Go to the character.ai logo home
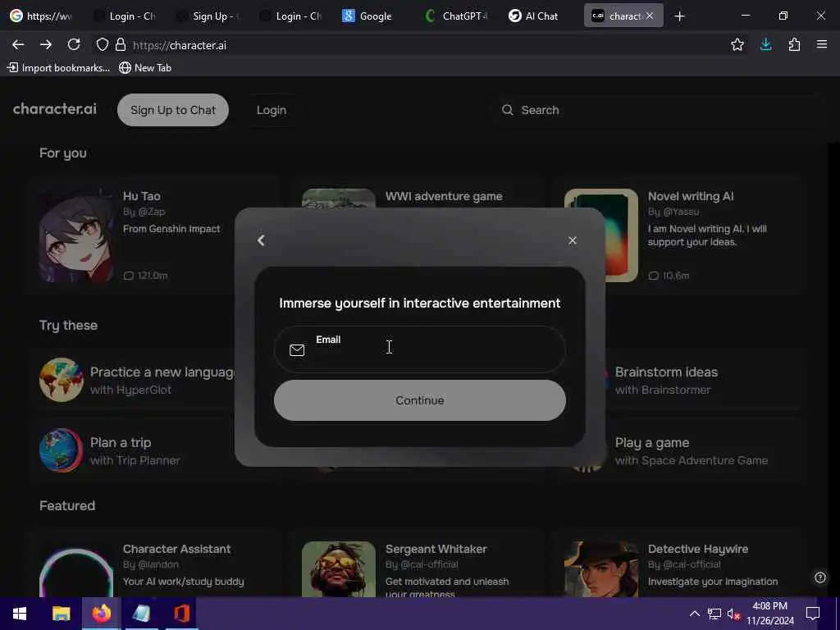This screenshot has width=840, height=630. 55,109
